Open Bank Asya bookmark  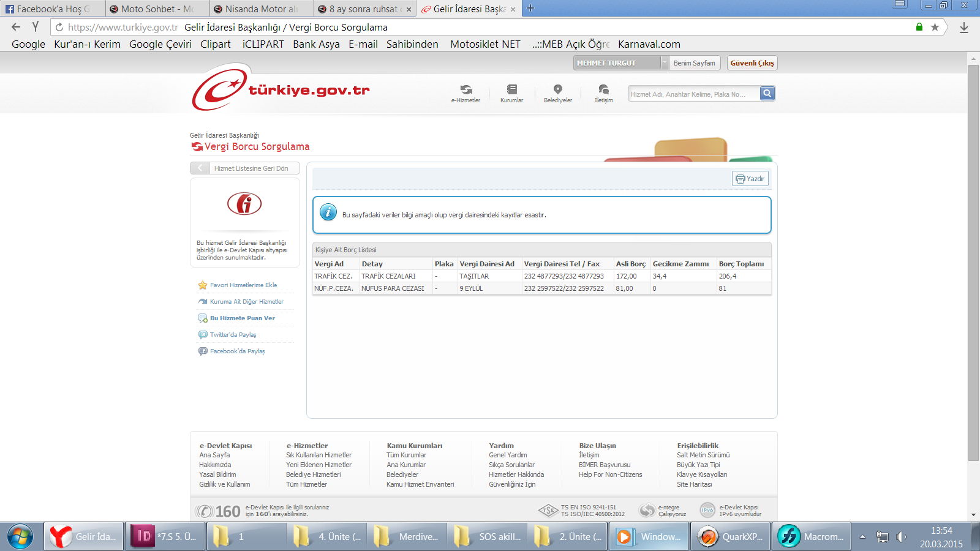click(316, 44)
